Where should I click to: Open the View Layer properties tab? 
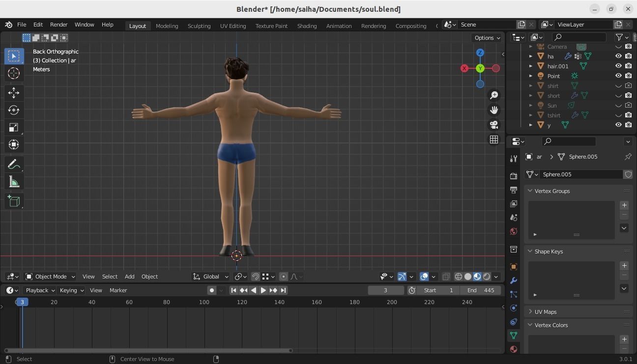[x=514, y=203]
